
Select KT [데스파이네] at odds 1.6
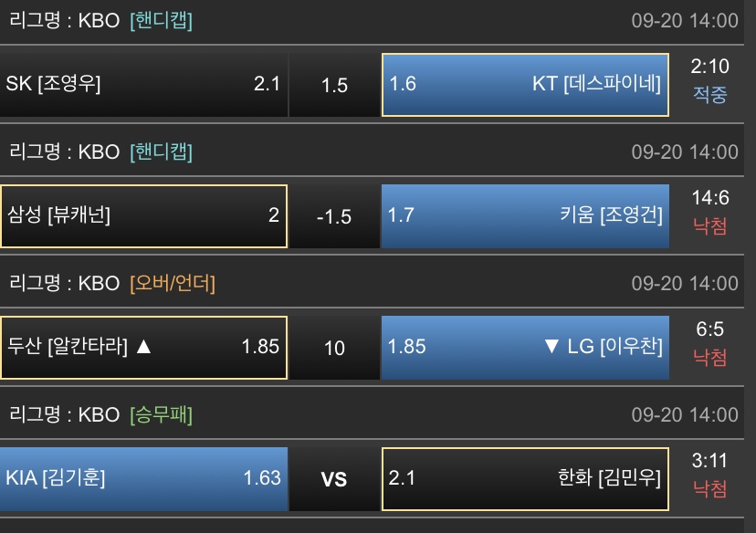tap(525, 84)
